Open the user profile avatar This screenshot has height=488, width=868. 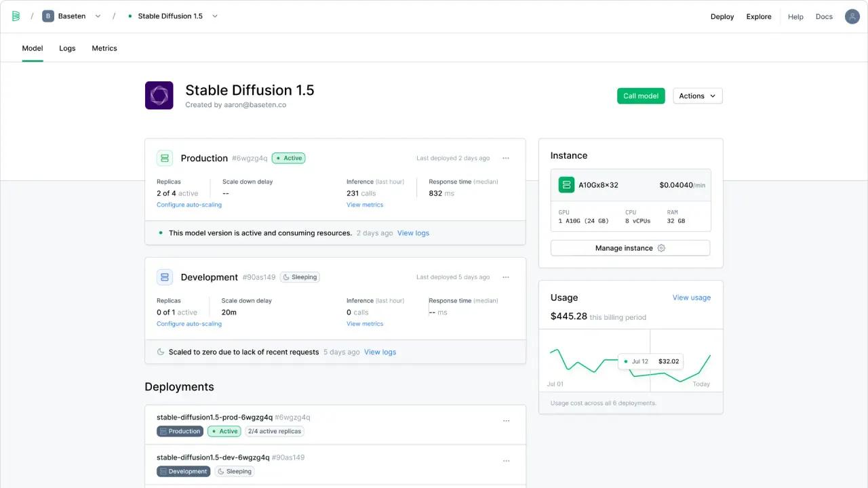(x=852, y=16)
